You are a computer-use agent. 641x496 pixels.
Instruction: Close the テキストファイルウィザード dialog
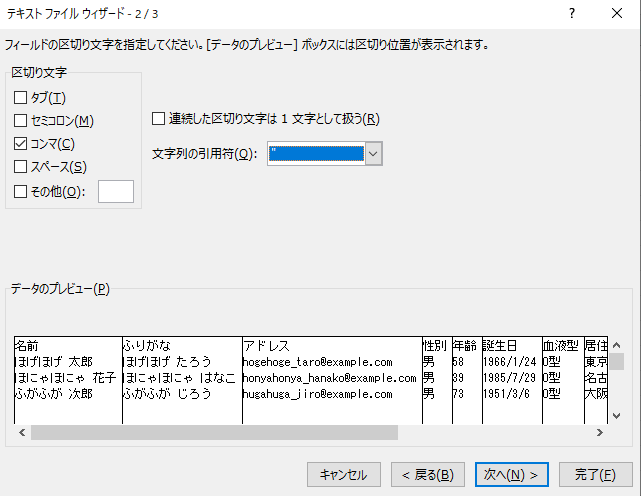[617, 14]
